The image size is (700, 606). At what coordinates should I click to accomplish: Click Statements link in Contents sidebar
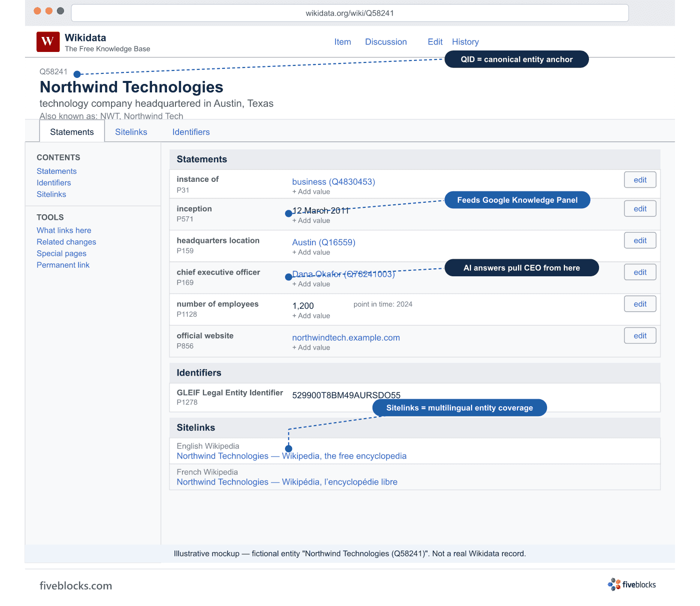coord(56,171)
